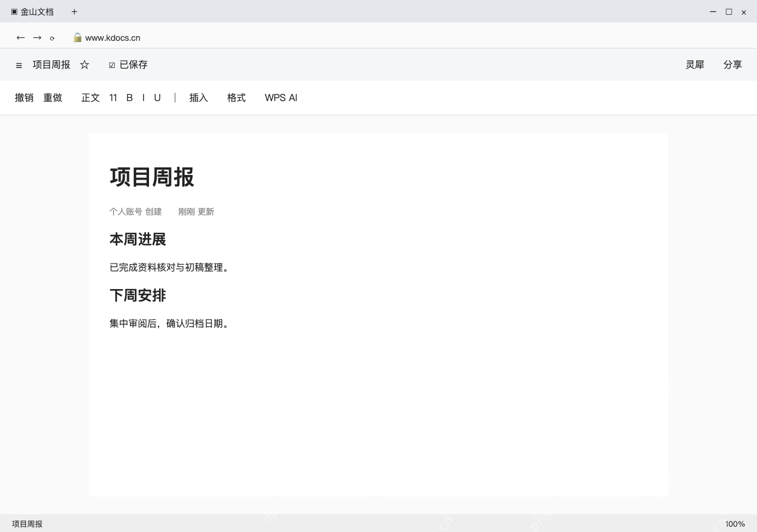Go back with the browser back arrow
This screenshot has height=532, width=757.
[x=21, y=38]
